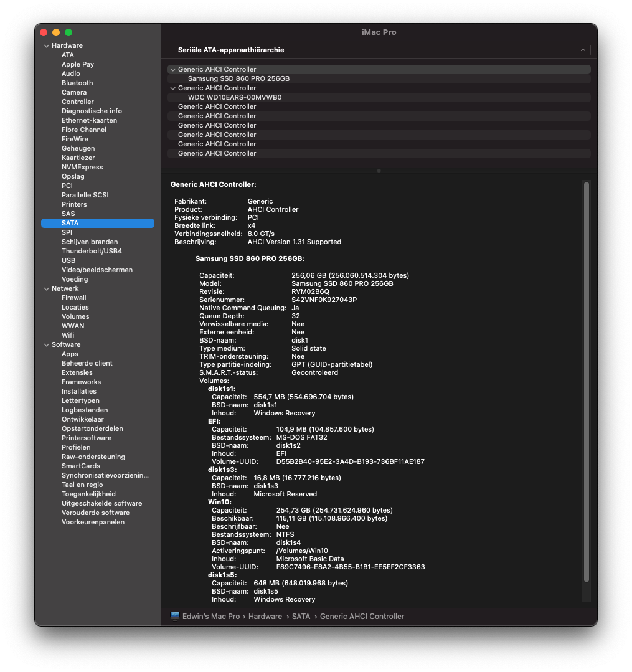Screen dimensions: 632x672
Task: Open NVMExpress in the sidebar
Action: [82, 167]
